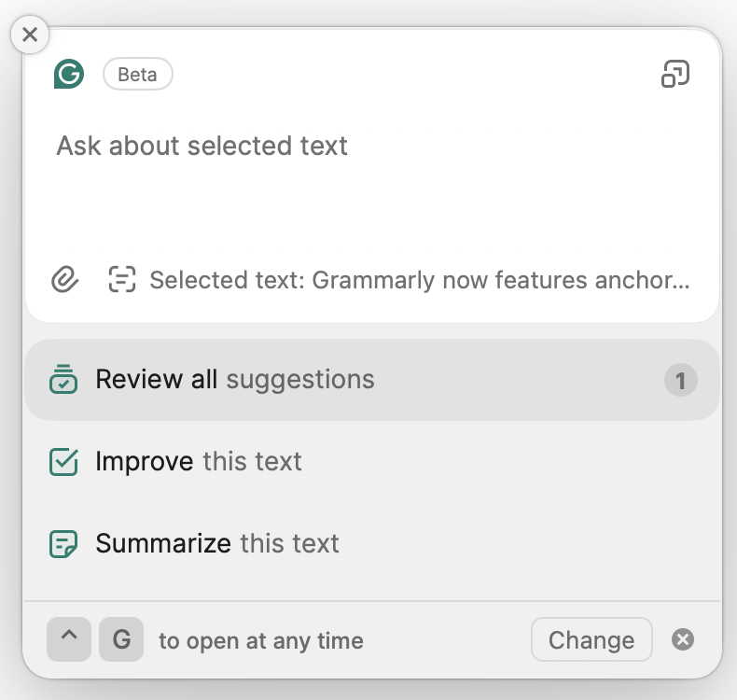The width and height of the screenshot is (737, 700).
Task: Click the suggestions count badge showing 1
Action: (681, 380)
